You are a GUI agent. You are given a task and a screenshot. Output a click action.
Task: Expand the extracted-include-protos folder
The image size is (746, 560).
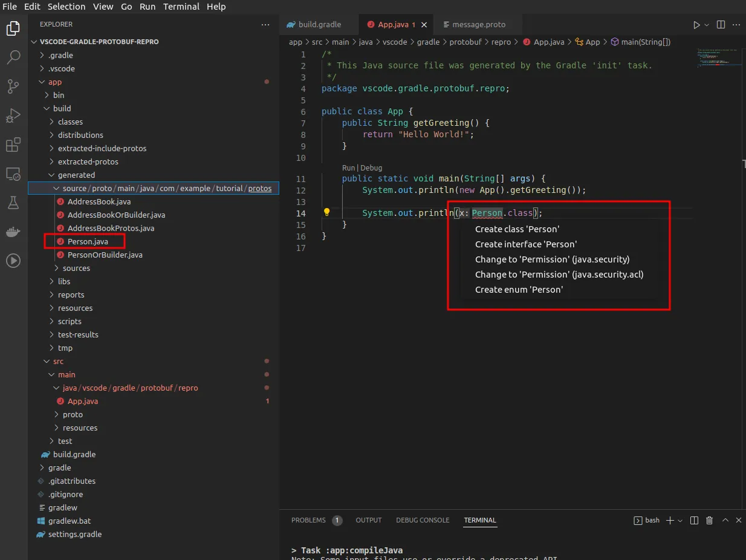coord(154,148)
